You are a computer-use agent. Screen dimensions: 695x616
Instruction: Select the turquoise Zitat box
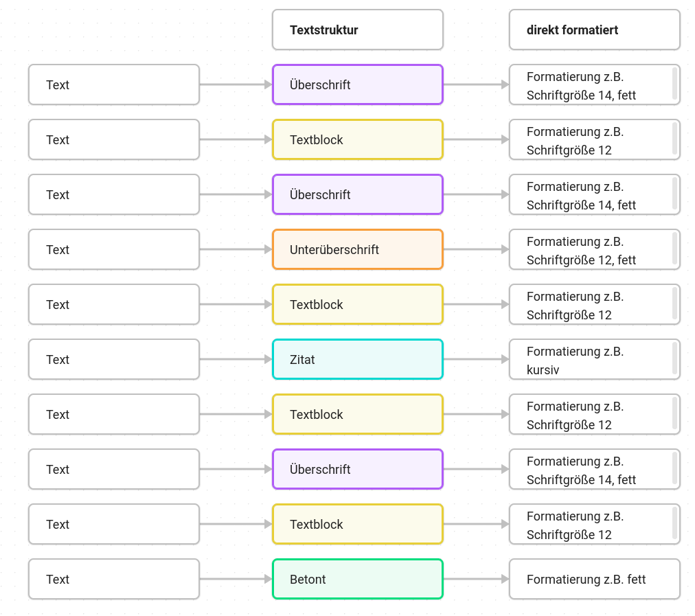pyautogui.click(x=358, y=359)
